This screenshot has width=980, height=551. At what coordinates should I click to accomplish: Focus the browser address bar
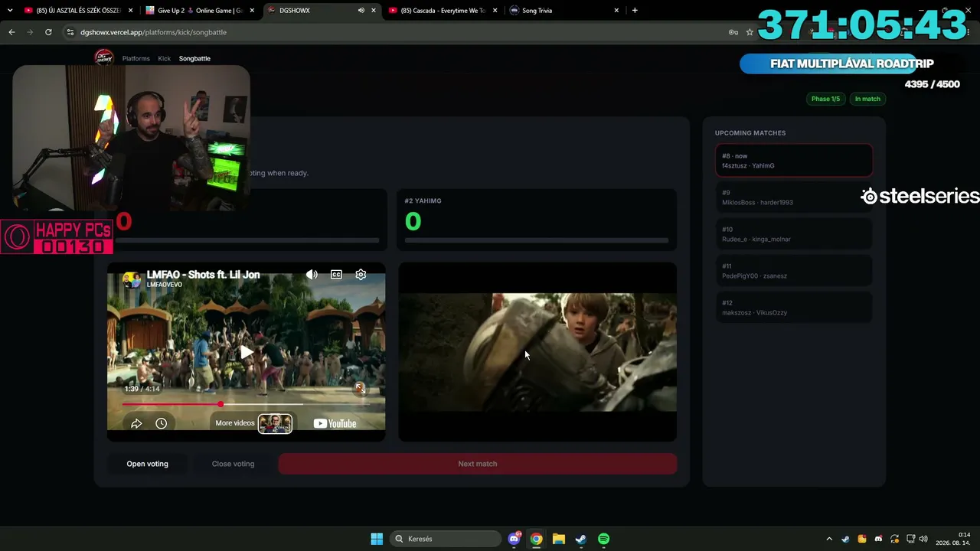[398, 32]
